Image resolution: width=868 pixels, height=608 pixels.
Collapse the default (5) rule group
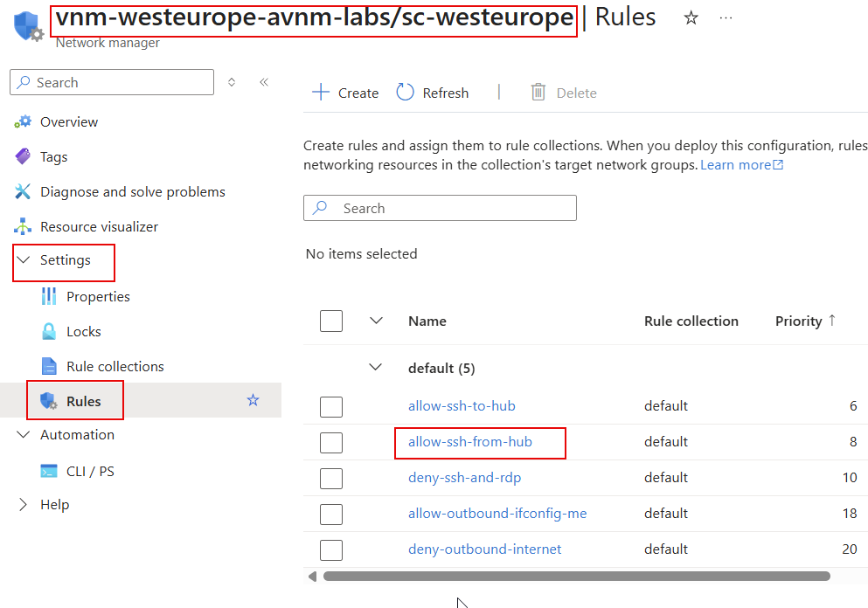click(376, 368)
